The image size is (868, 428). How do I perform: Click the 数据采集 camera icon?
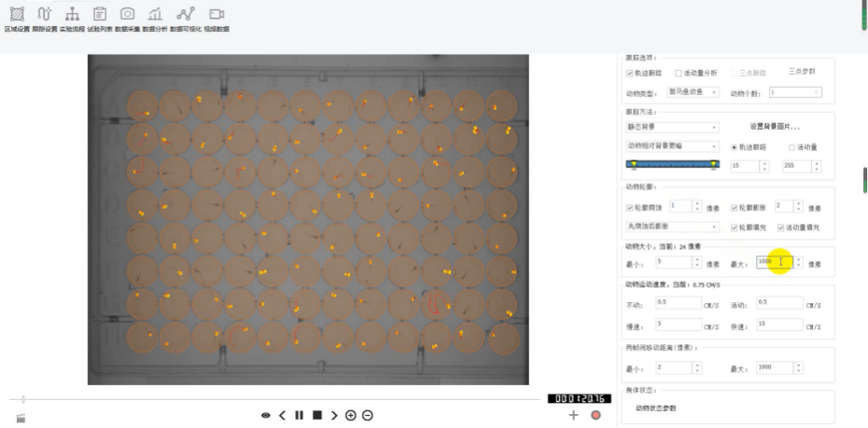pos(127,14)
